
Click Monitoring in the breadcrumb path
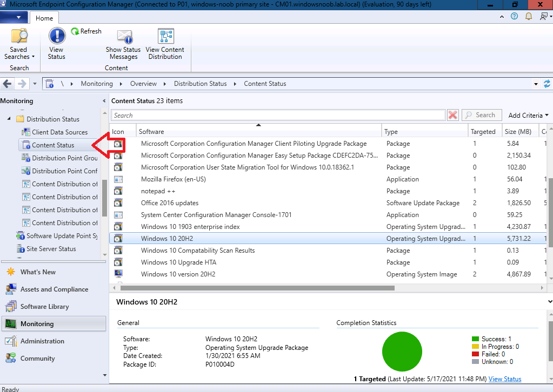[x=97, y=84]
